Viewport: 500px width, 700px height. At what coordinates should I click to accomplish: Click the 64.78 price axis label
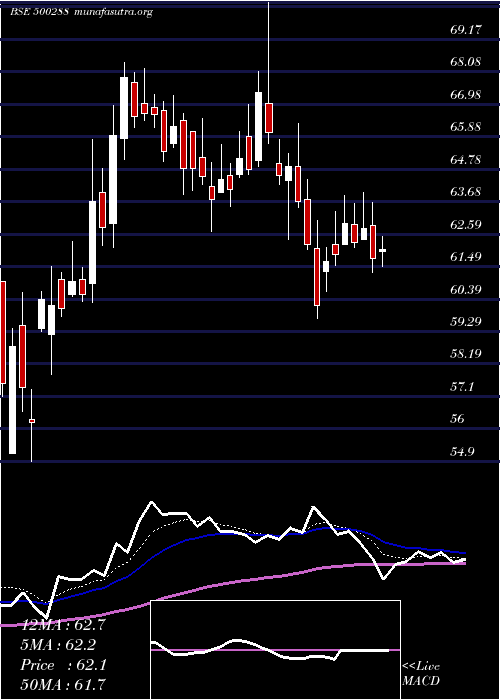(466, 159)
